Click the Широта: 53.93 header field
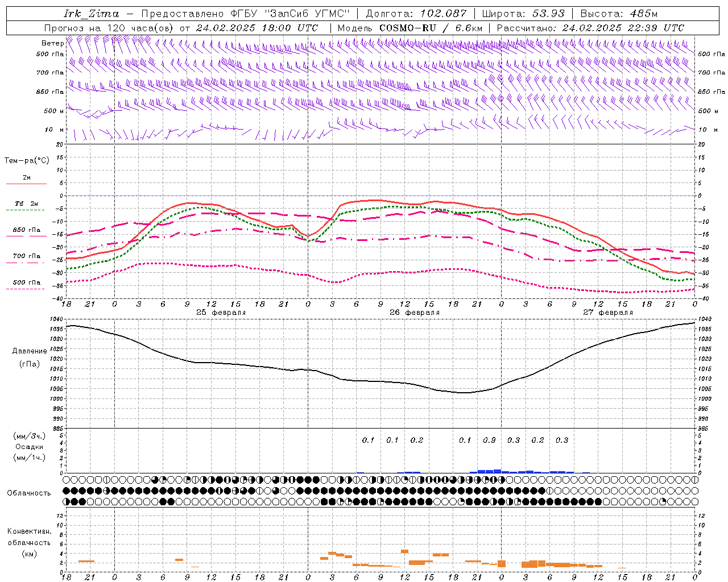 pos(523,14)
